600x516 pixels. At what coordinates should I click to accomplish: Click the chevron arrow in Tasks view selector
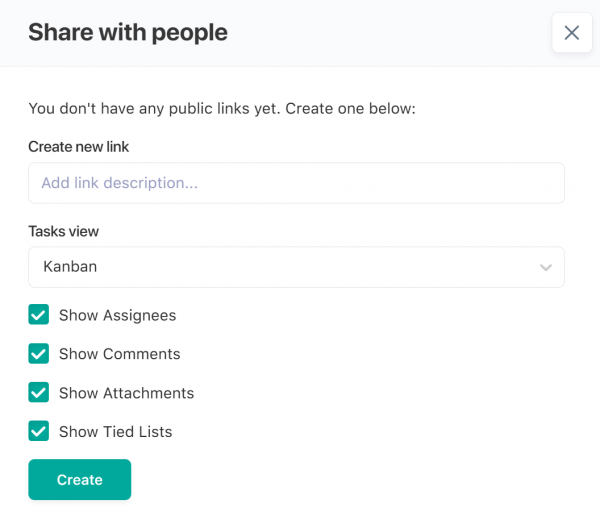546,268
